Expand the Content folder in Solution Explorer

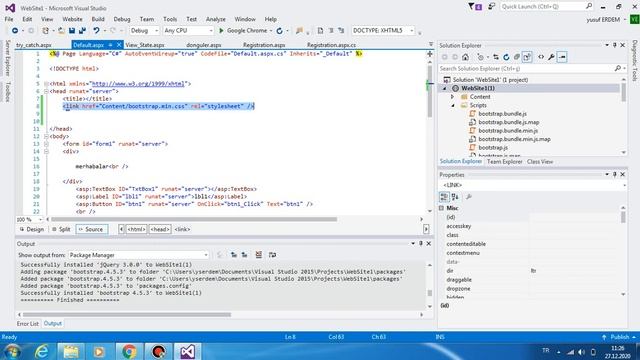click(452, 97)
